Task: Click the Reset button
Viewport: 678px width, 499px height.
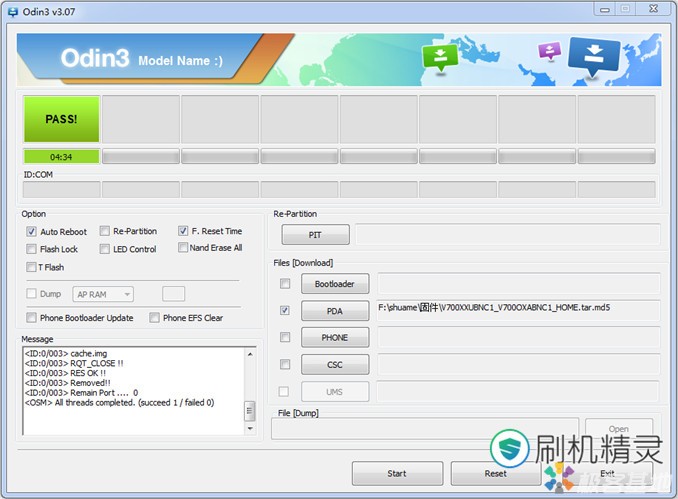Action: [496, 473]
